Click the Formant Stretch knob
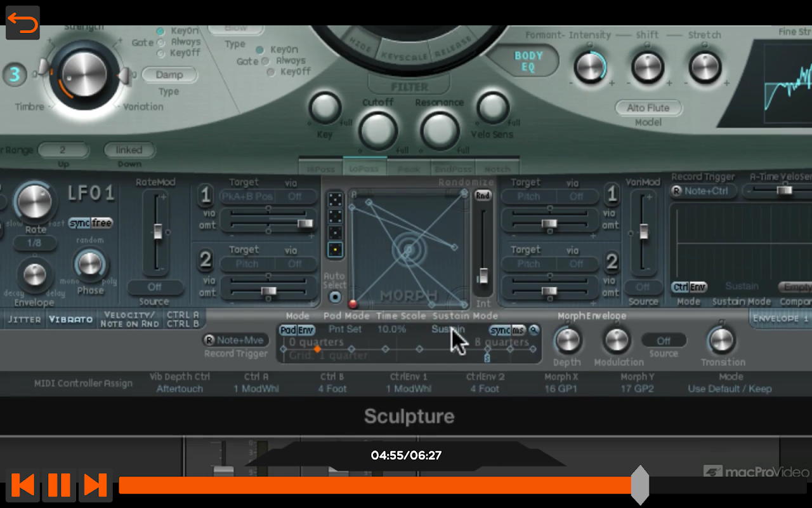 pos(705,67)
